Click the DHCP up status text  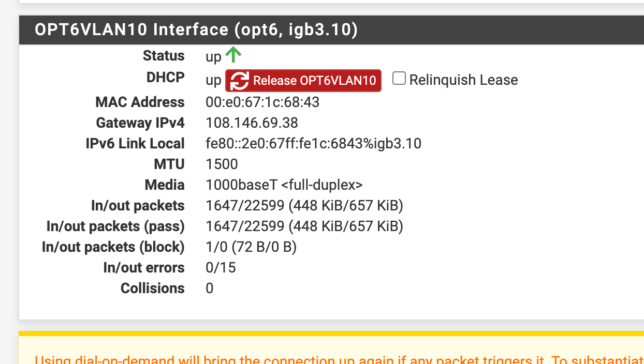[213, 81]
